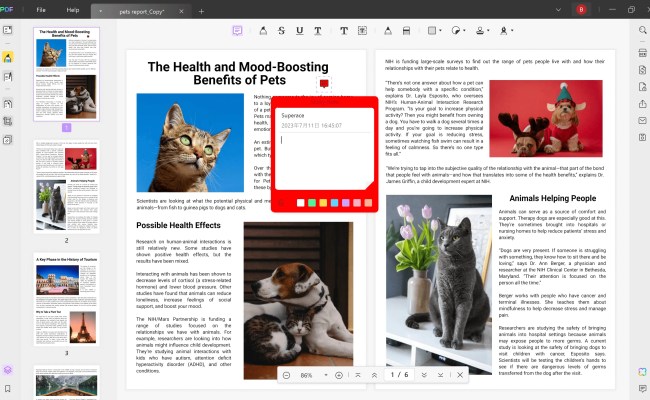Choose the yellow note color swatch
Image resolution: width=650 pixels, height=400 pixels.
pos(323,203)
